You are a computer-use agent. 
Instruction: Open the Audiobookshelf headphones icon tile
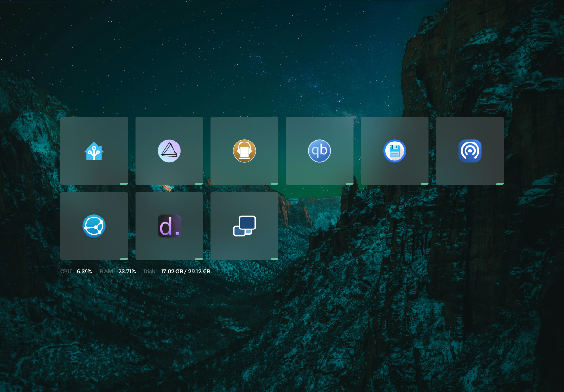pos(244,151)
